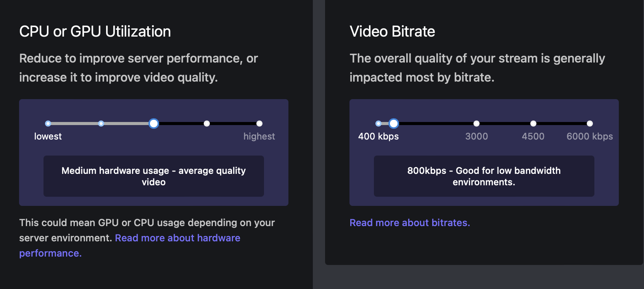The width and height of the screenshot is (644, 289).
Task: Click the current bitrate slider handle
Action: click(393, 124)
